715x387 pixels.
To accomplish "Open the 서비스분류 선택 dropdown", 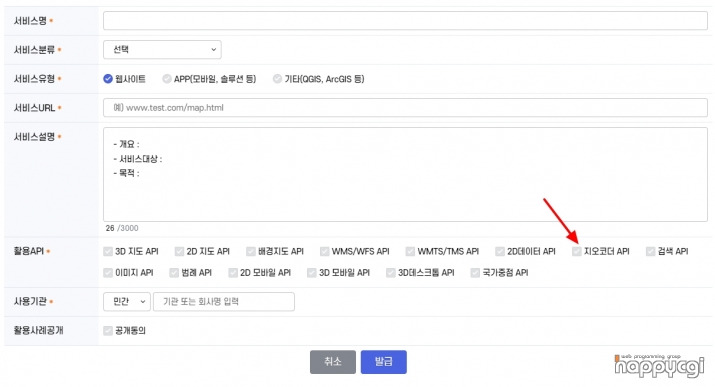I will click(162, 50).
